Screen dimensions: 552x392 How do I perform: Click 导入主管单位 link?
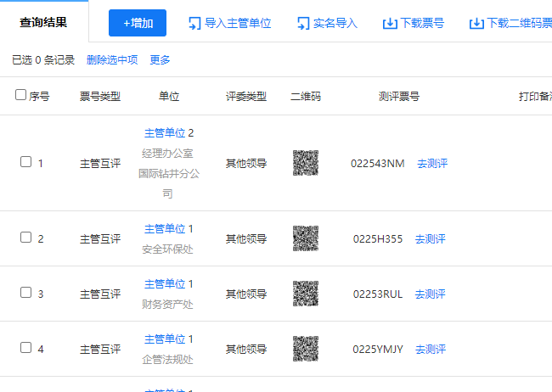[238, 23]
